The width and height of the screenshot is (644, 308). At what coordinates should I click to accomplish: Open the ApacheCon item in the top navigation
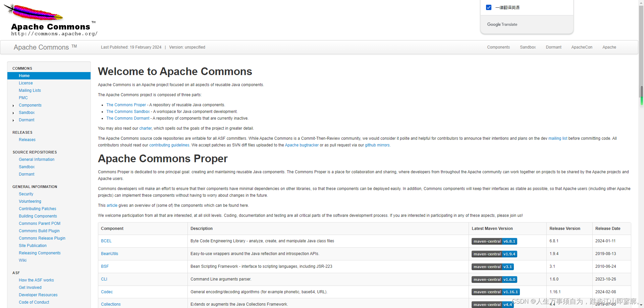pyautogui.click(x=582, y=47)
